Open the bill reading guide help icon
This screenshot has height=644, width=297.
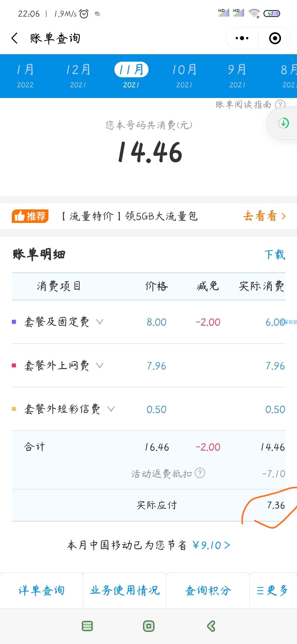280,105
